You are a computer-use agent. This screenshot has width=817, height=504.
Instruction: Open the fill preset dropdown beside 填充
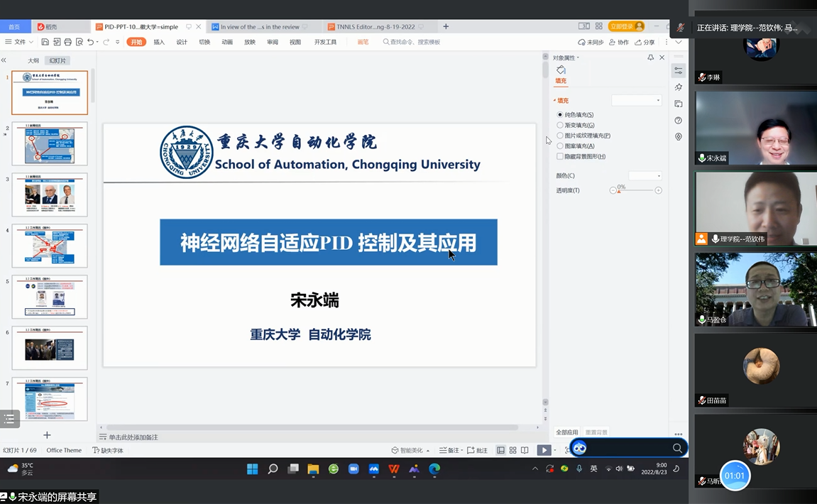[x=637, y=101]
